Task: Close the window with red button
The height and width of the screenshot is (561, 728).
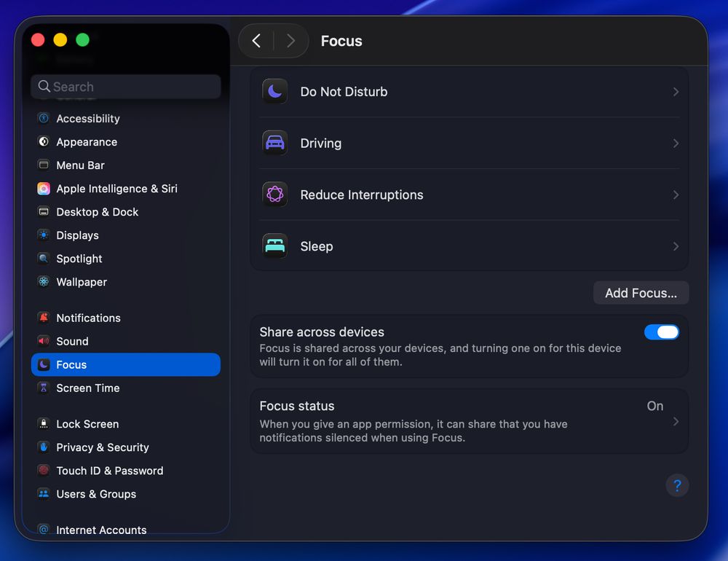Action: click(x=38, y=40)
